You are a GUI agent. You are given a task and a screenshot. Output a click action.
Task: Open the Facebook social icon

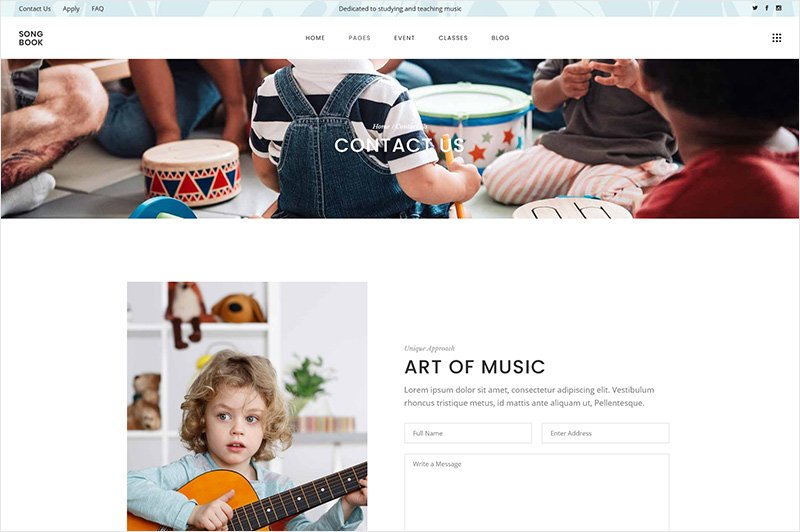766,8
